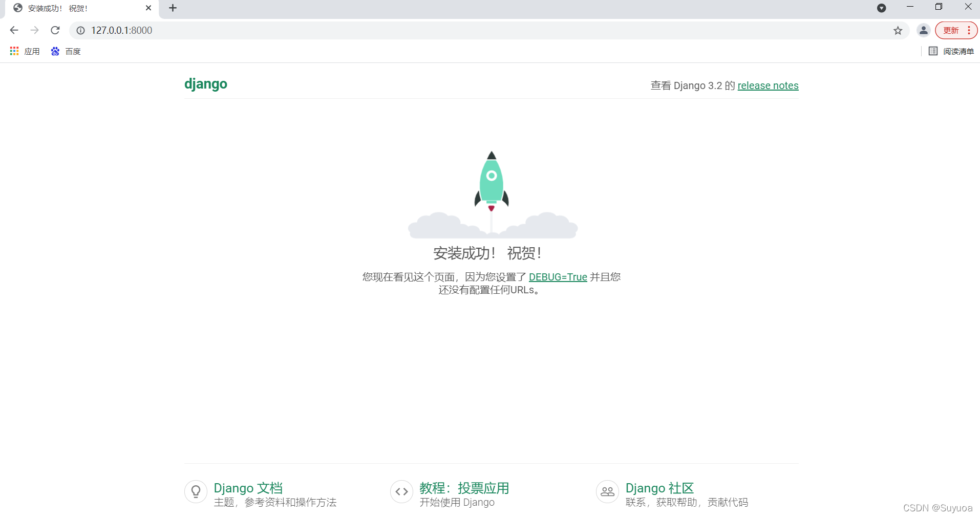Screen dimensions: 980x518
Task: Bookmark this page with the star icon
Action: pos(898,30)
